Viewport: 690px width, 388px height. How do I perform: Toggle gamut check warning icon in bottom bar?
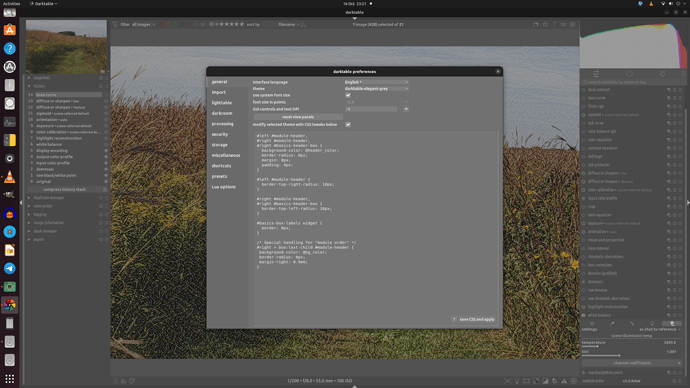tap(564, 381)
